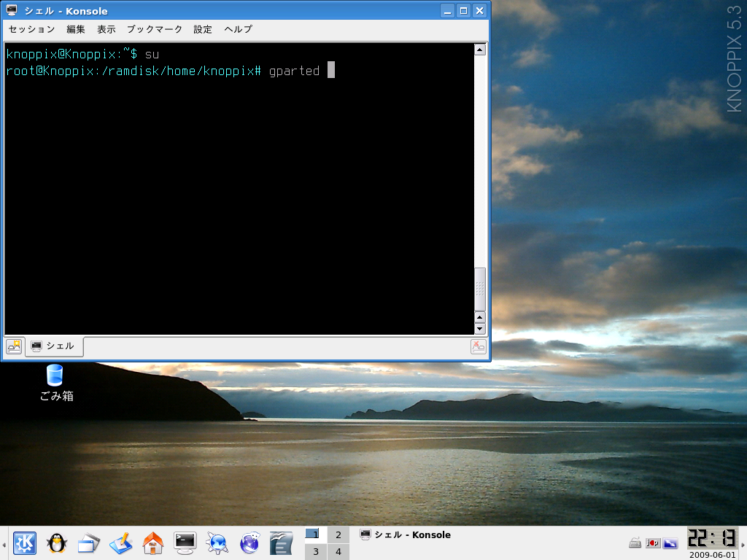This screenshot has height=560, width=747.
Task: Open the Knoppix penguin menu
Action: 57,542
